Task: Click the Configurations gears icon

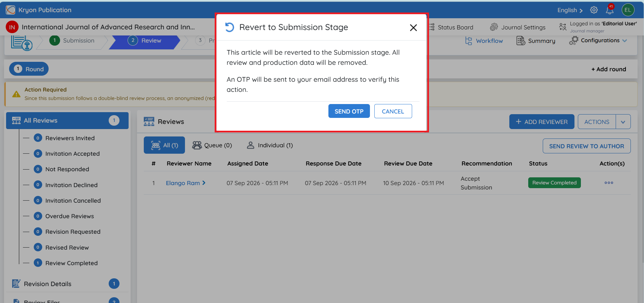Action: [573, 41]
